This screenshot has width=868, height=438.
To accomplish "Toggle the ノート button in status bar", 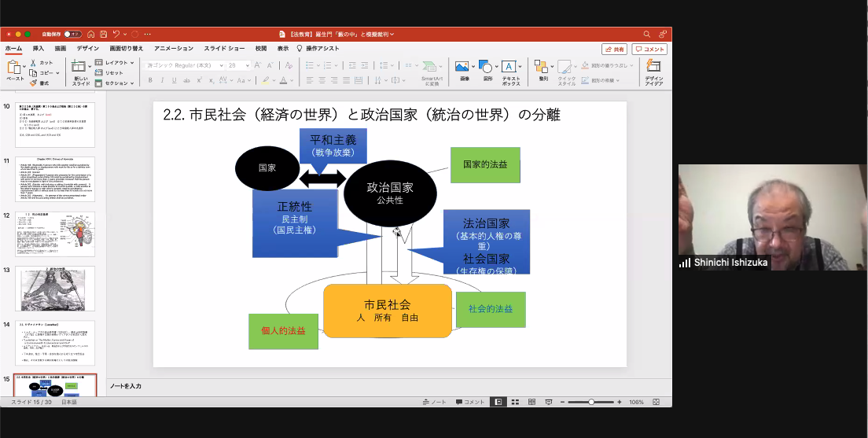I will point(435,402).
